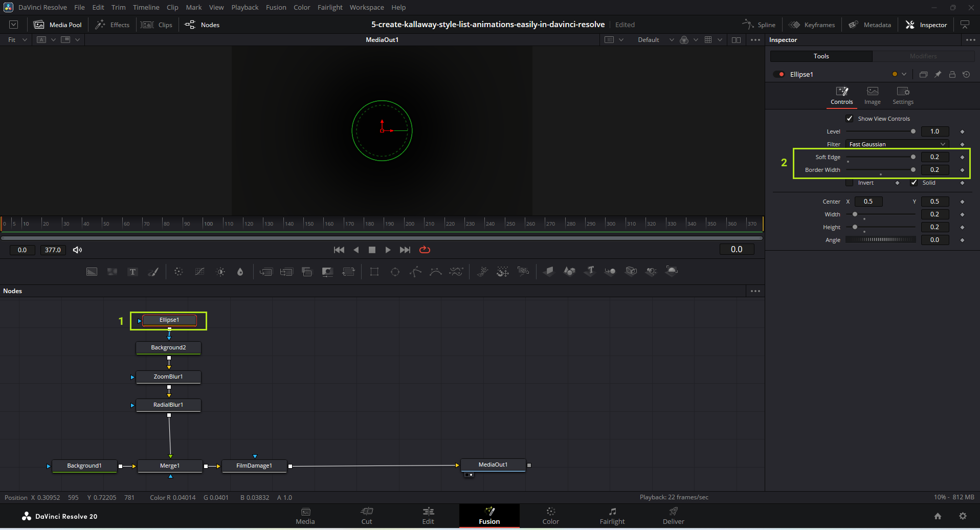Viewport: 980px width, 530px height.
Task: Select the Paint brush tool icon
Action: pos(153,272)
